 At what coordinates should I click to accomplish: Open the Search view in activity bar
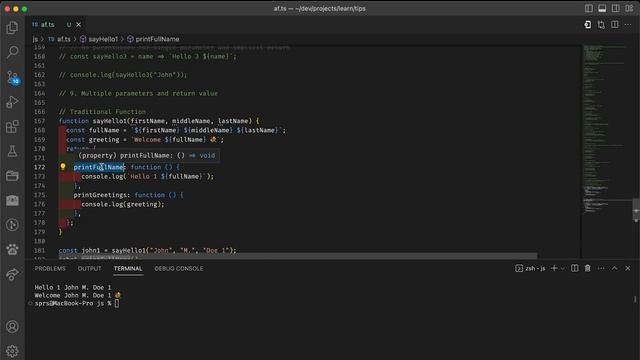click(x=12, y=52)
